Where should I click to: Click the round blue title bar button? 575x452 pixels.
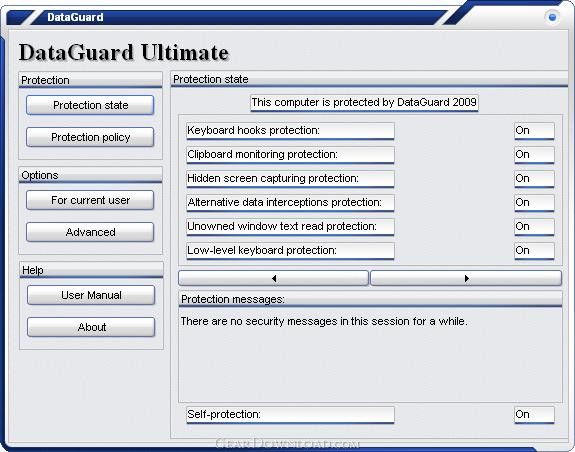552,17
